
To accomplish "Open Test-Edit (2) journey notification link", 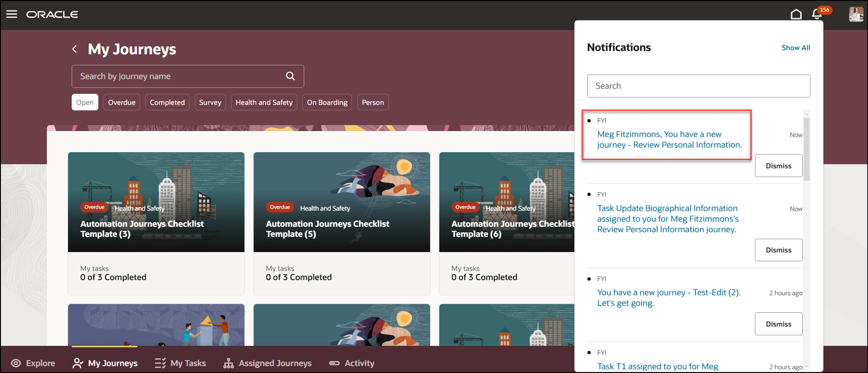I will [x=669, y=298].
